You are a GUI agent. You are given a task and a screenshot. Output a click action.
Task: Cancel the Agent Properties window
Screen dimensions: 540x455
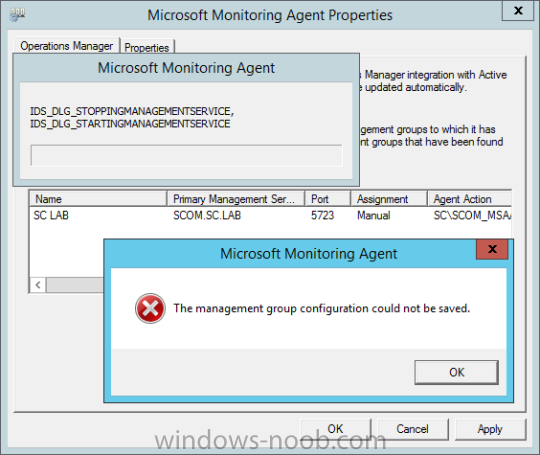[412, 429]
